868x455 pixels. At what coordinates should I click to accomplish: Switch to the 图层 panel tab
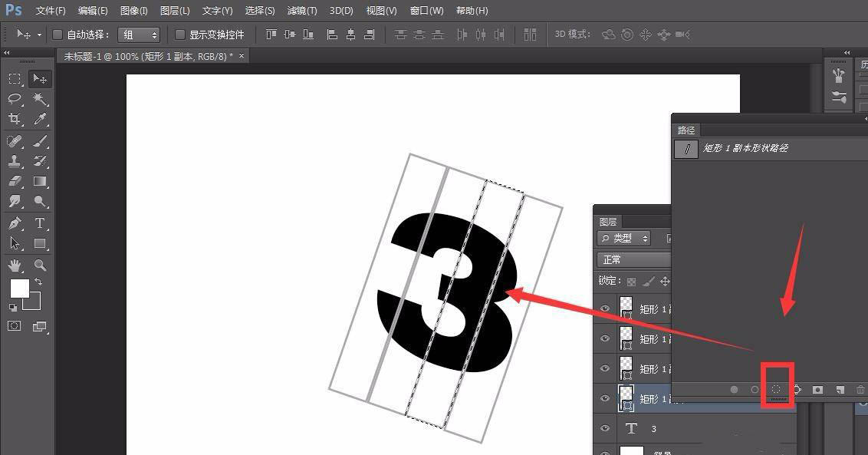608,222
